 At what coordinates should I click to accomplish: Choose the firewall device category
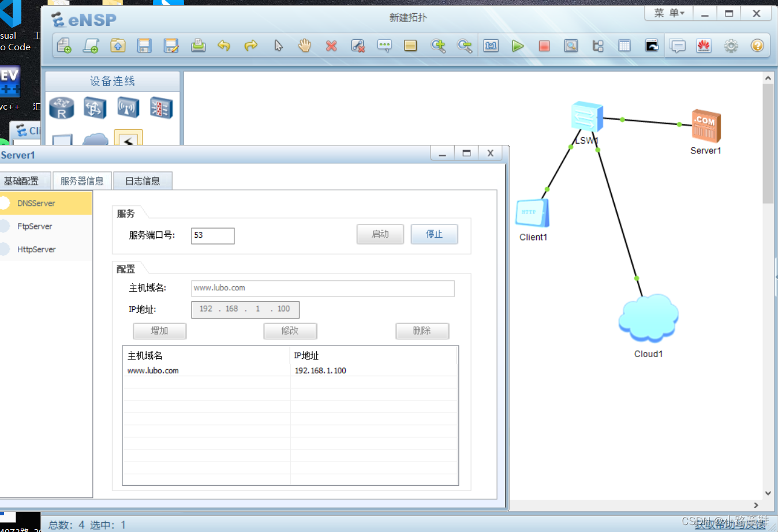click(161, 108)
